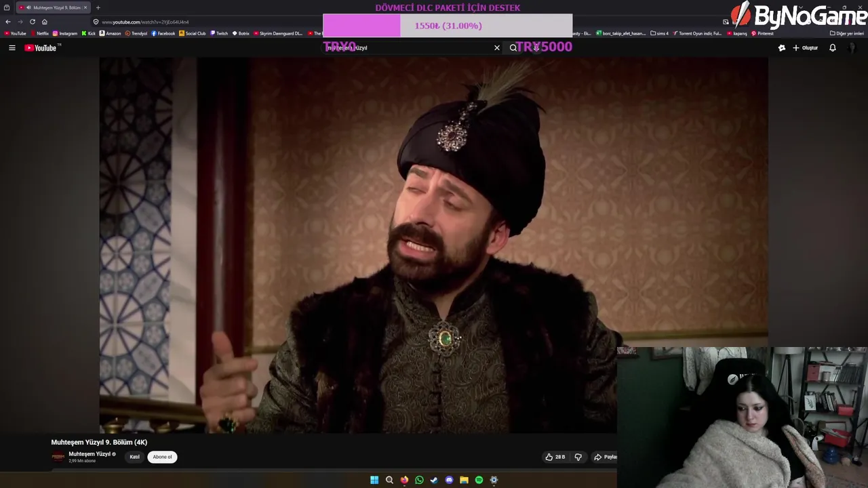Open the Instagram bookmark
Image resolution: width=868 pixels, height=488 pixels.
click(x=65, y=33)
